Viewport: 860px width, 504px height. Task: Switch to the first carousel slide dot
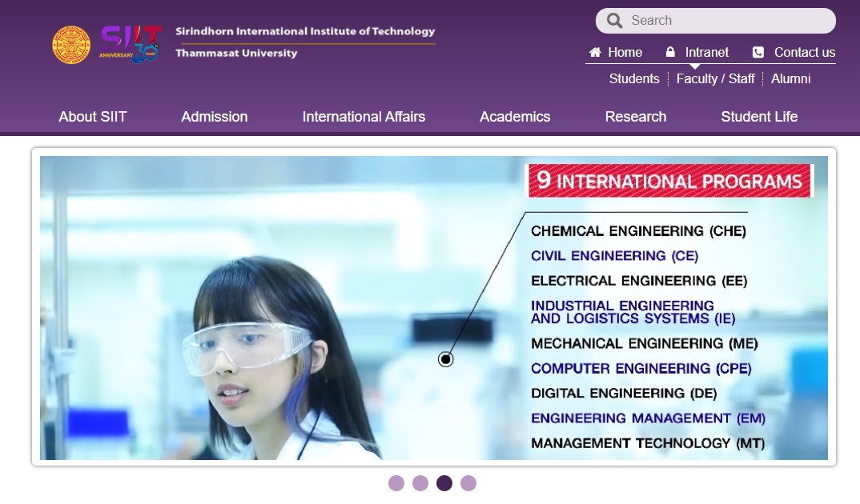pyautogui.click(x=396, y=483)
